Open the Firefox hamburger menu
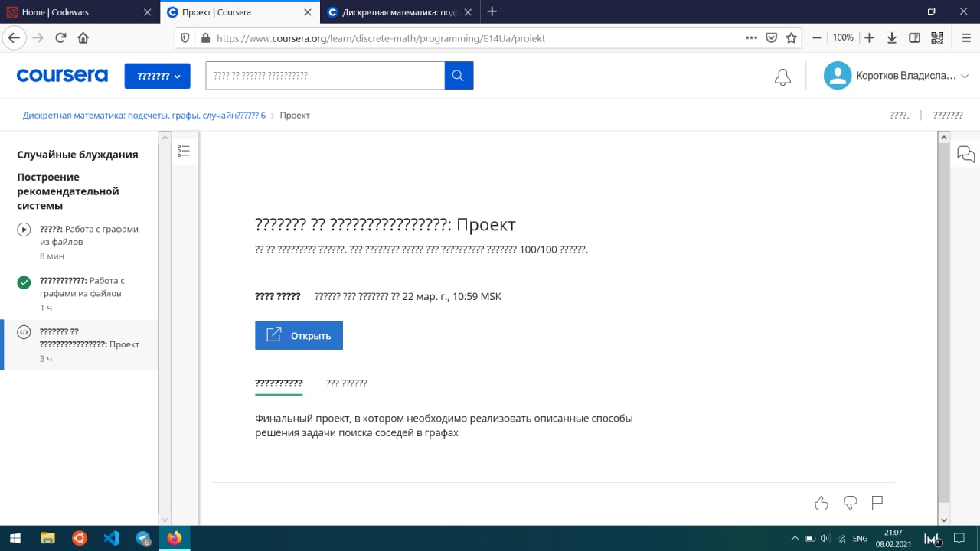The width and height of the screenshot is (980, 551). click(965, 37)
